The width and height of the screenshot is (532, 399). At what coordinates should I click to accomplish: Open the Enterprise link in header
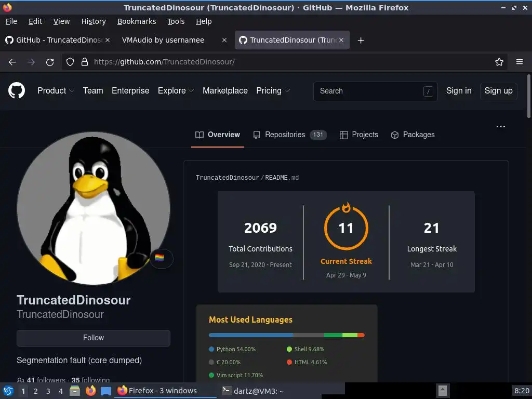pyautogui.click(x=130, y=90)
